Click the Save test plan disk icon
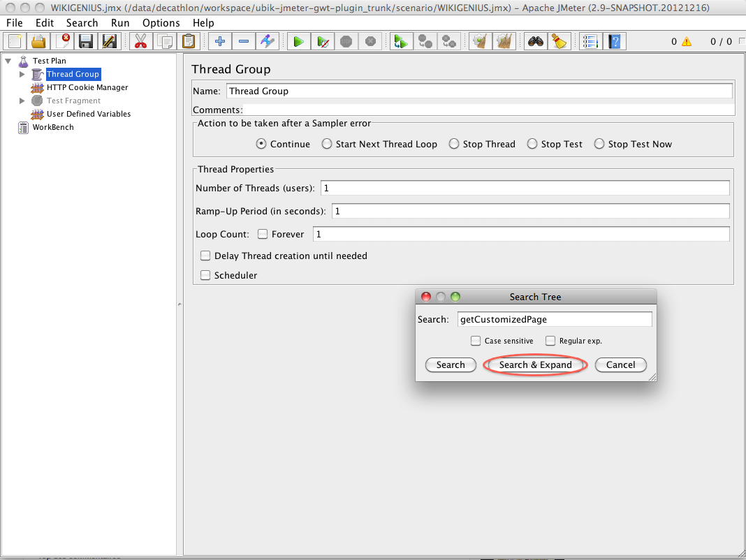746x560 pixels. point(85,41)
